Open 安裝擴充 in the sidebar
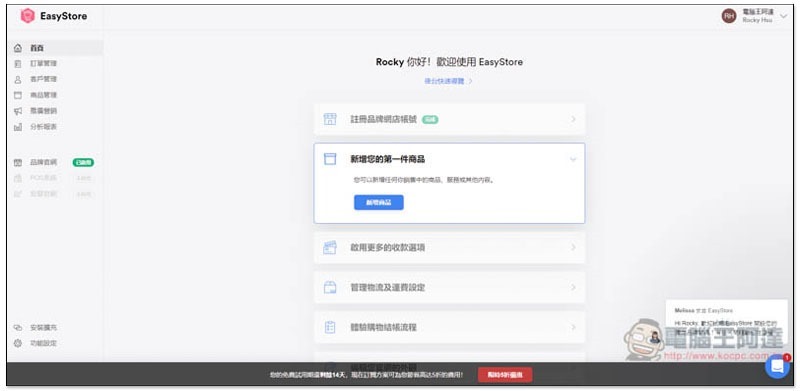The image size is (800, 391). [43, 327]
